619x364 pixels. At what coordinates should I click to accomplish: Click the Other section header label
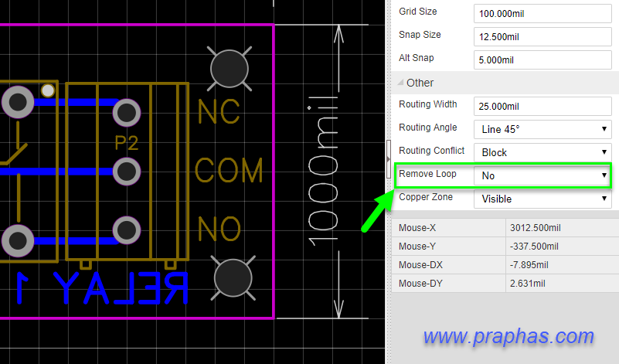tap(420, 83)
